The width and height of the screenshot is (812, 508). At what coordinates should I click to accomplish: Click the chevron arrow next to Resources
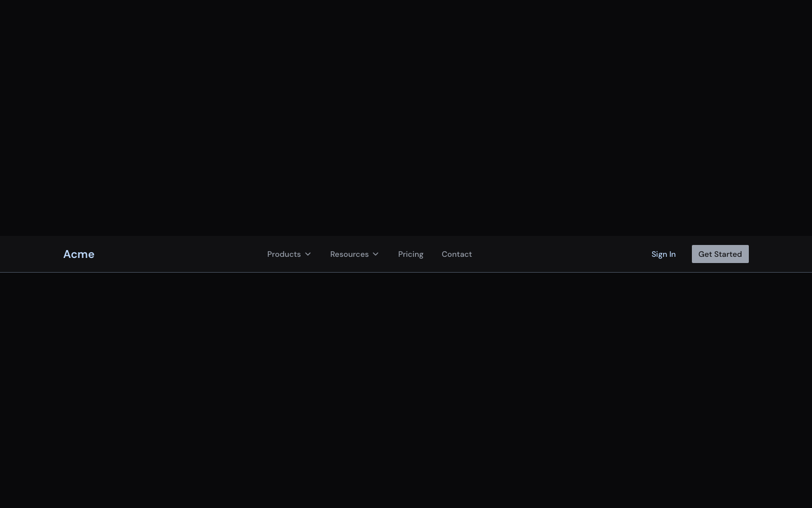click(x=376, y=255)
